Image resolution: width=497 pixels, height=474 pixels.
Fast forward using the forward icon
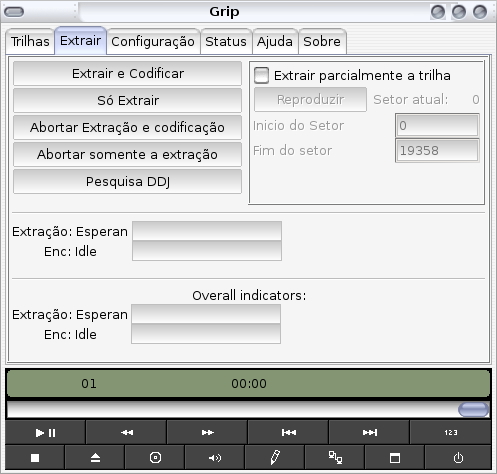click(x=207, y=432)
